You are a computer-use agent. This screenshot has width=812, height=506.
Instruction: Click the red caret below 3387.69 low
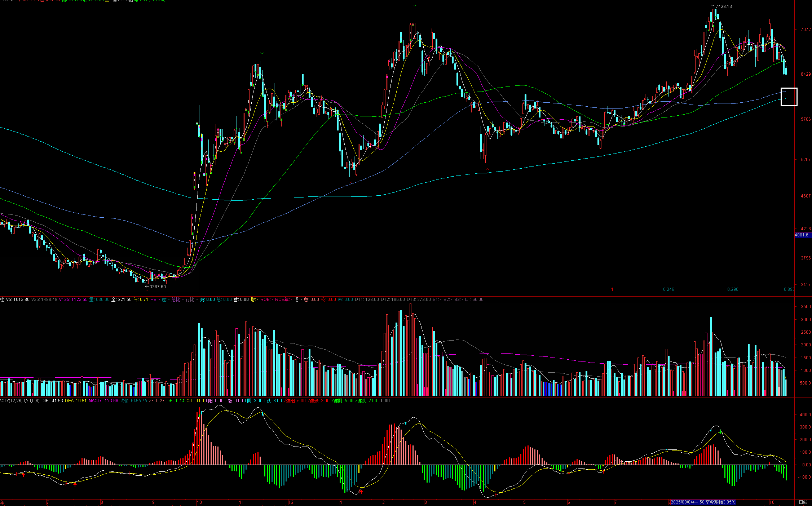coord(147,290)
